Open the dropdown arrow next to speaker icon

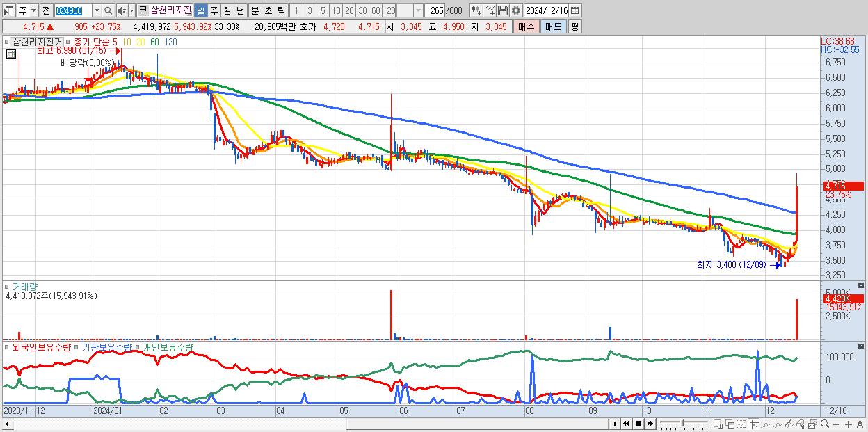click(x=131, y=10)
